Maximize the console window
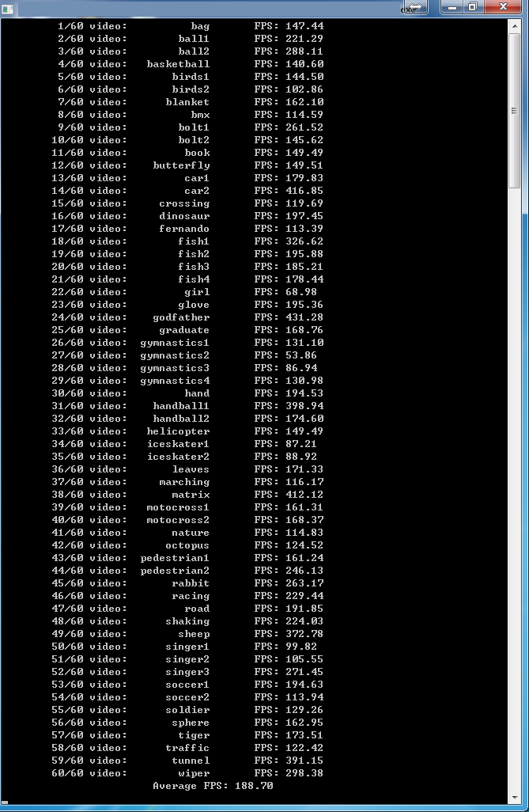 tap(473, 7)
